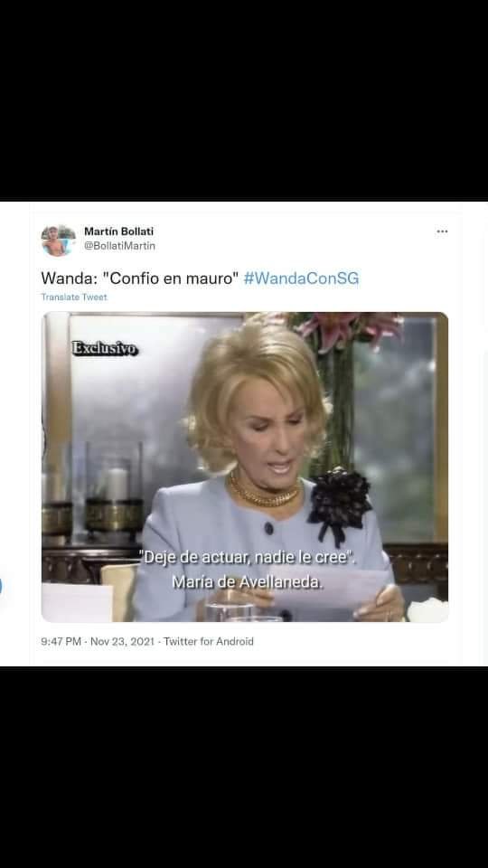The width and height of the screenshot is (488, 868).
Task: Click the partial blue icon at left edge
Action: click(x=1, y=586)
